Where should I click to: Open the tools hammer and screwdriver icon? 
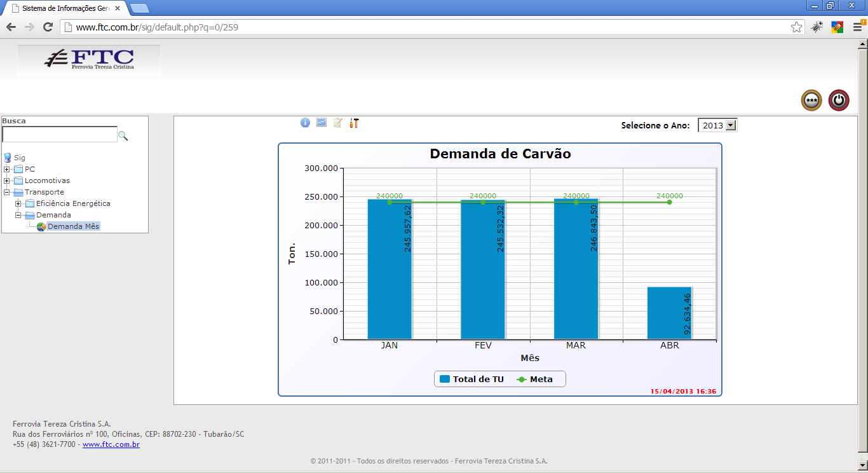(x=355, y=123)
